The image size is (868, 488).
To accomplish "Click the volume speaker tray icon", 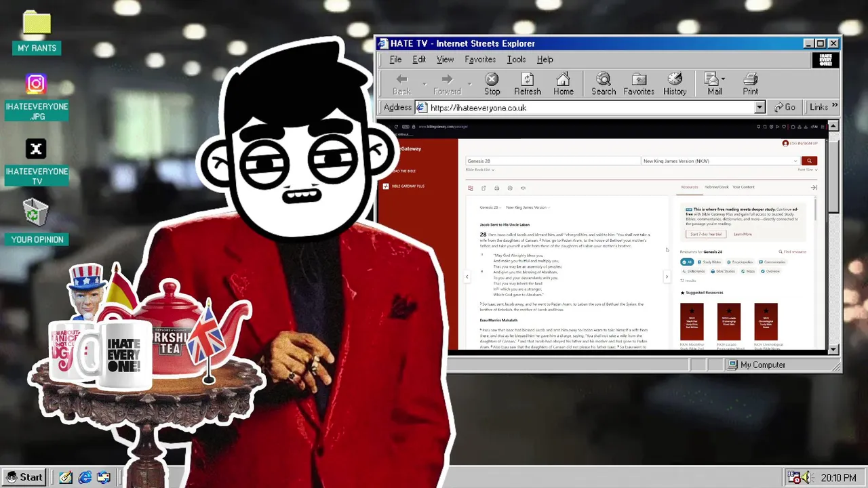I will pos(806,477).
